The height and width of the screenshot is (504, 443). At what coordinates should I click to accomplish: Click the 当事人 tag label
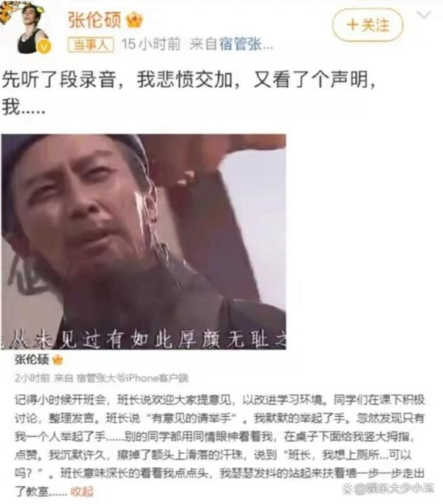pos(90,44)
